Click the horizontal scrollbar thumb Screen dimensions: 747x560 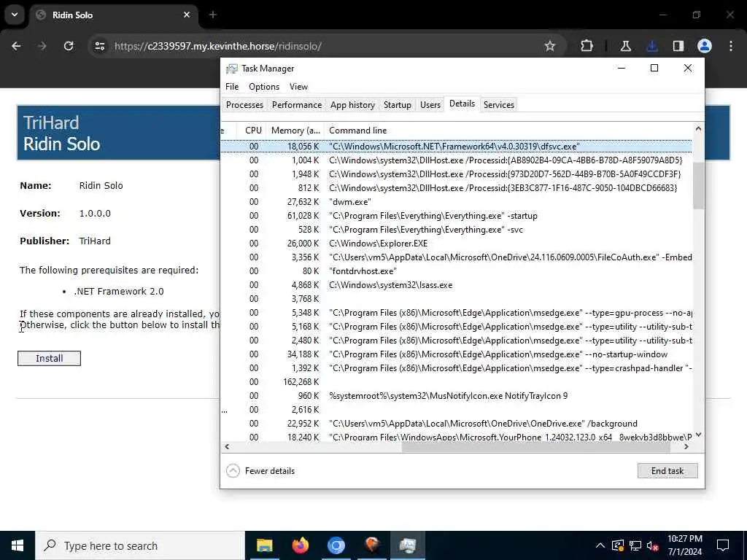coord(536,447)
